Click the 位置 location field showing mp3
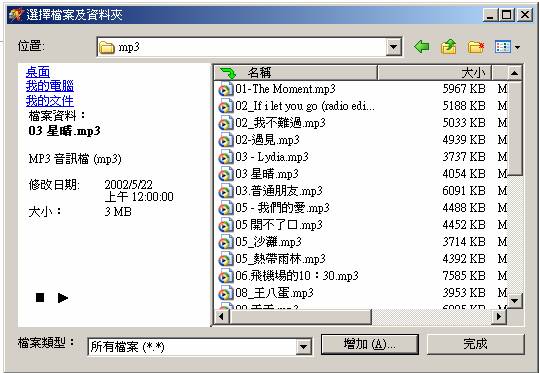The image size is (539, 373). coord(249,47)
